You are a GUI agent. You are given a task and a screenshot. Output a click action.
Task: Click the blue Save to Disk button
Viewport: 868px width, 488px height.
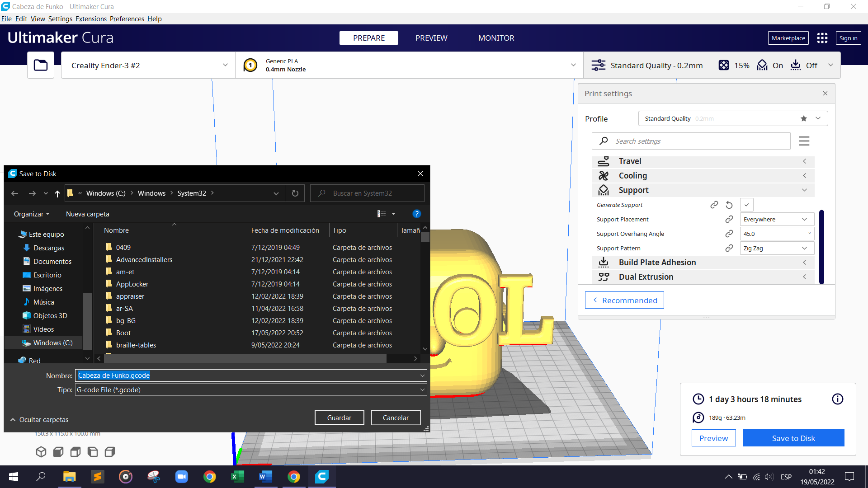793,438
